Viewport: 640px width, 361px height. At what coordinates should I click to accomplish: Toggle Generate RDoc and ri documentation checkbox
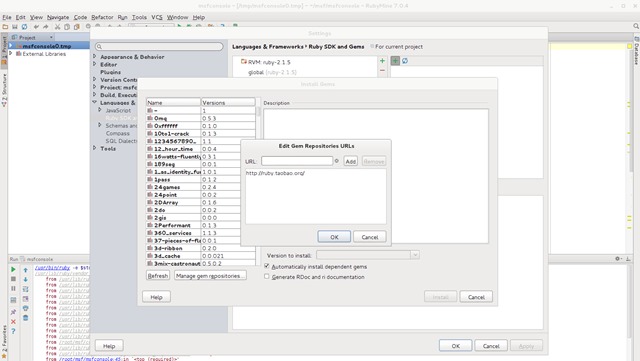[x=267, y=276]
